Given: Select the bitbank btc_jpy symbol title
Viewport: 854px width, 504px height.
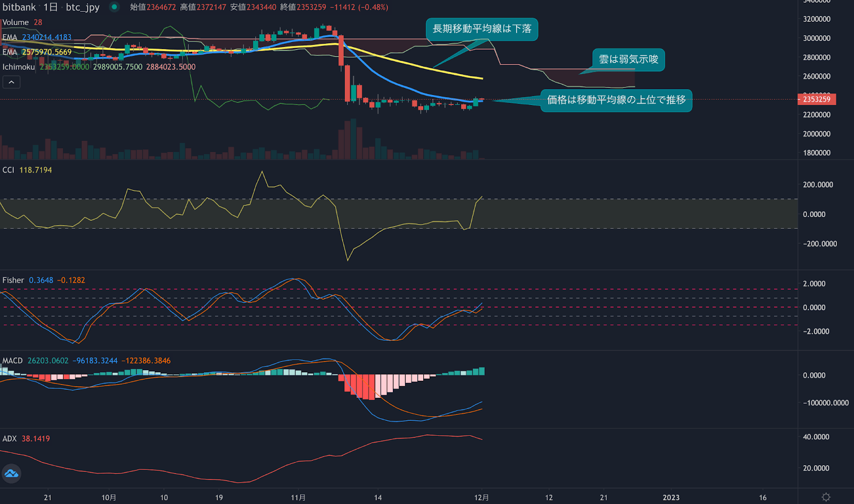Looking at the screenshot, I should [x=51, y=7].
